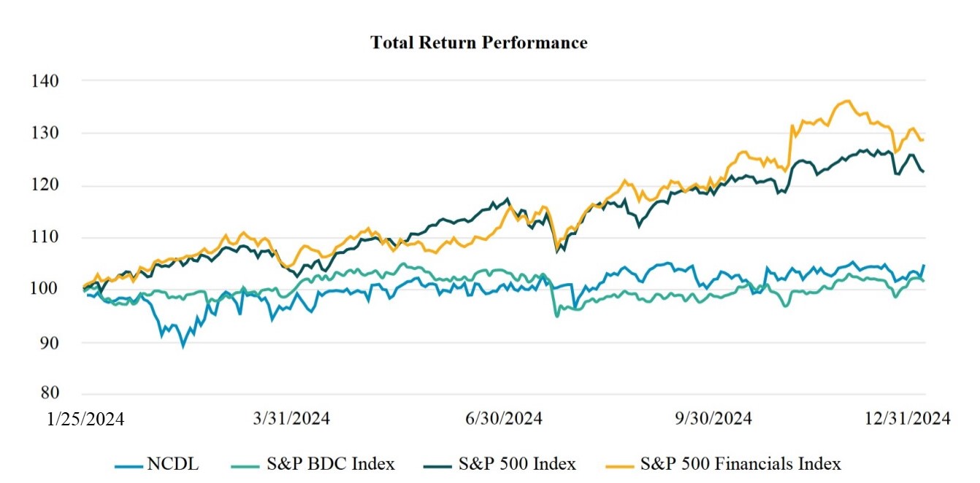This screenshot has height=483, width=980.
Task: Select the S&P 500 Financials Index legend label
Action: (740, 464)
